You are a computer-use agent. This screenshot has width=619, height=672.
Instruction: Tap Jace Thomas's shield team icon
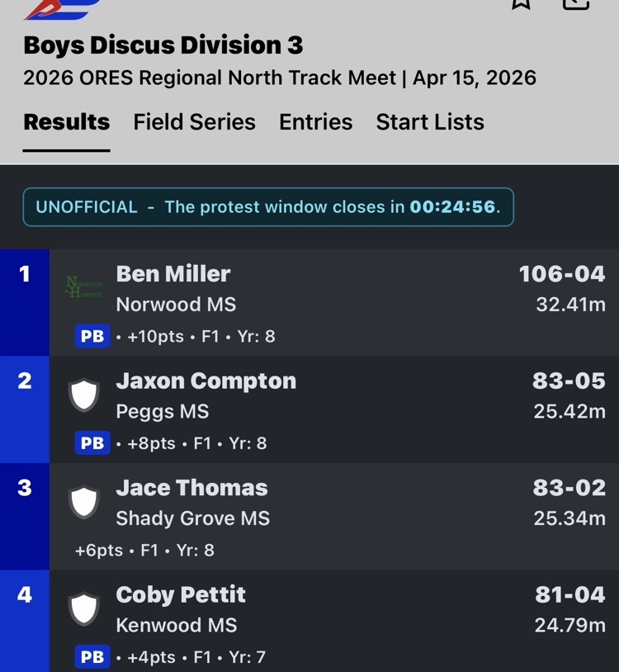click(83, 502)
